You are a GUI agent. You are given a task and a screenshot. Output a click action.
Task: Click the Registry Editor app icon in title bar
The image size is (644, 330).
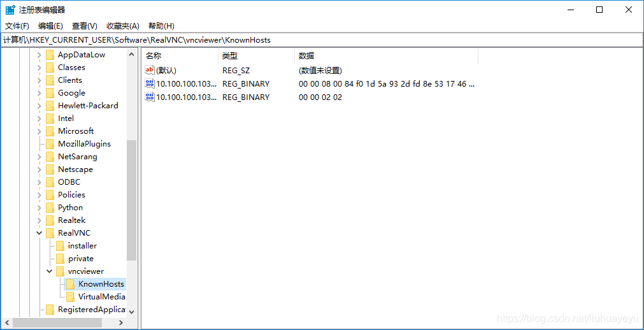pos(10,10)
